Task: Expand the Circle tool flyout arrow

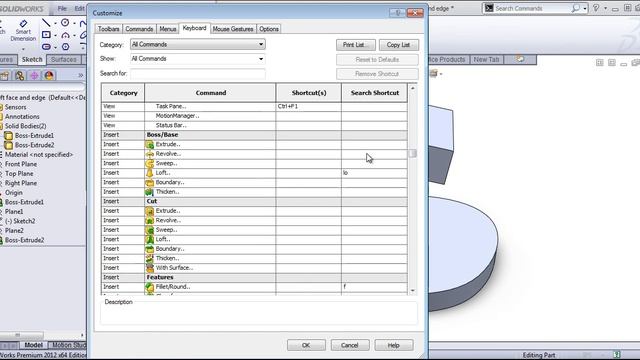Action: click(x=74, y=23)
